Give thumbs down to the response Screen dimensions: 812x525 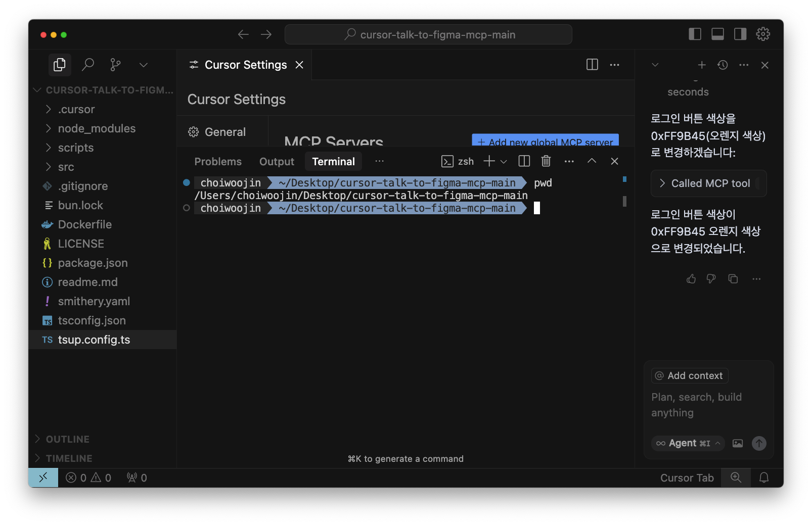[711, 279]
